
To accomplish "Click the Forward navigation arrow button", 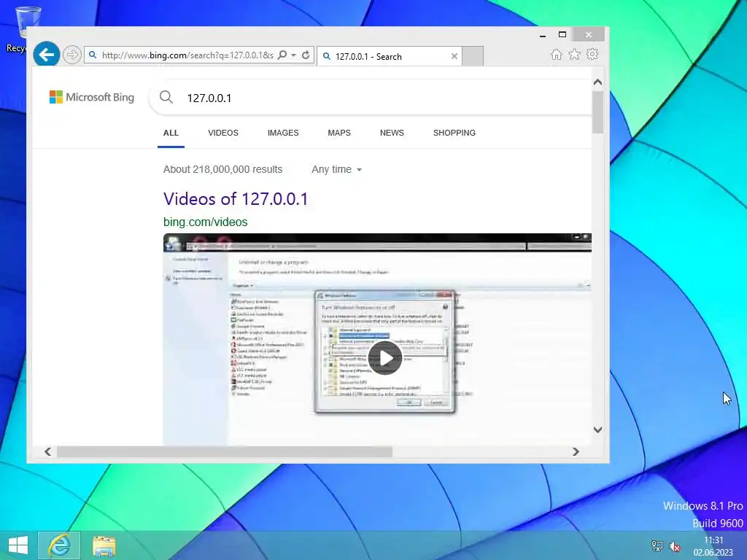I will [72, 55].
